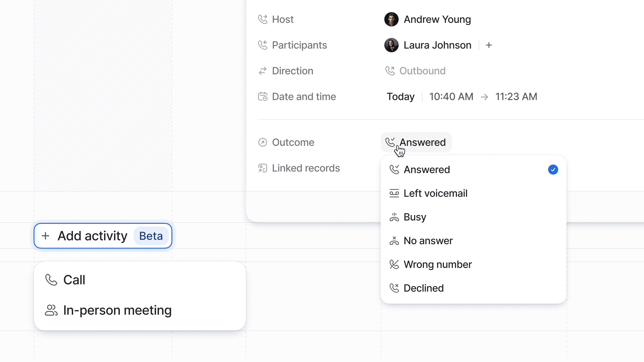This screenshot has height=362, width=644.
Task: Click the Host phone icon
Action: pyautogui.click(x=262, y=19)
